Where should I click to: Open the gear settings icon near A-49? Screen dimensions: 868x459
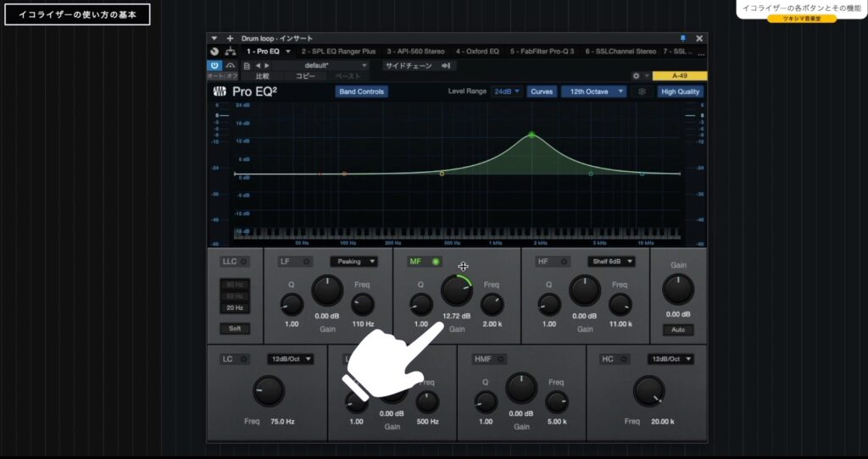click(636, 76)
